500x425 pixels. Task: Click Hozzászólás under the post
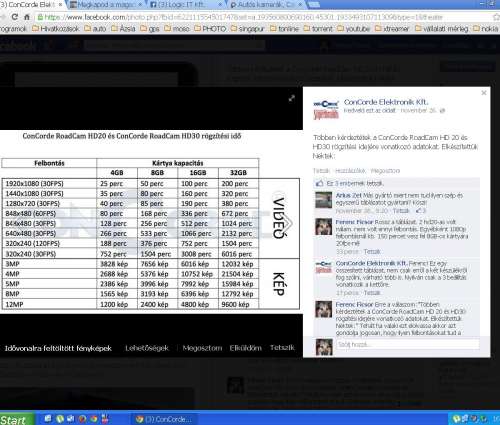350,171
